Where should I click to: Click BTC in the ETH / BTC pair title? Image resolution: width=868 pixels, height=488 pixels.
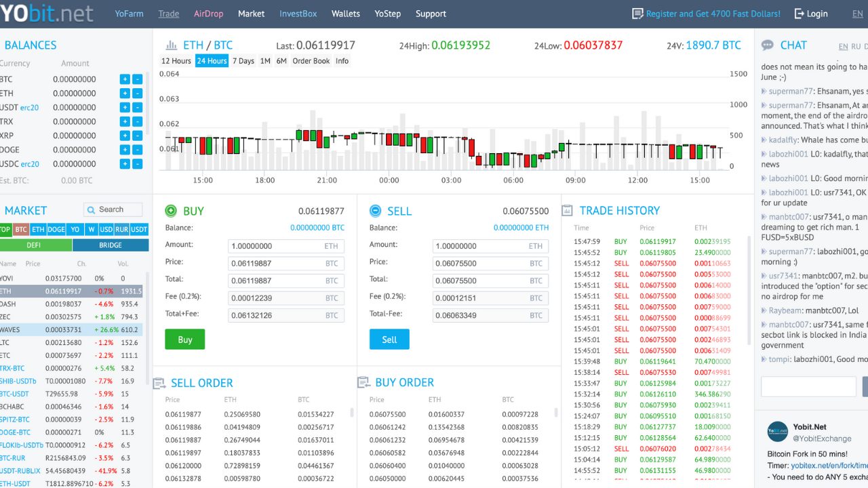pos(223,45)
